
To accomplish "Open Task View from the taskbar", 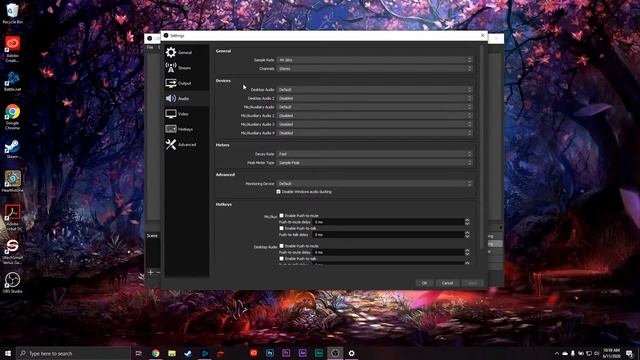I will pyautogui.click(x=139, y=353).
